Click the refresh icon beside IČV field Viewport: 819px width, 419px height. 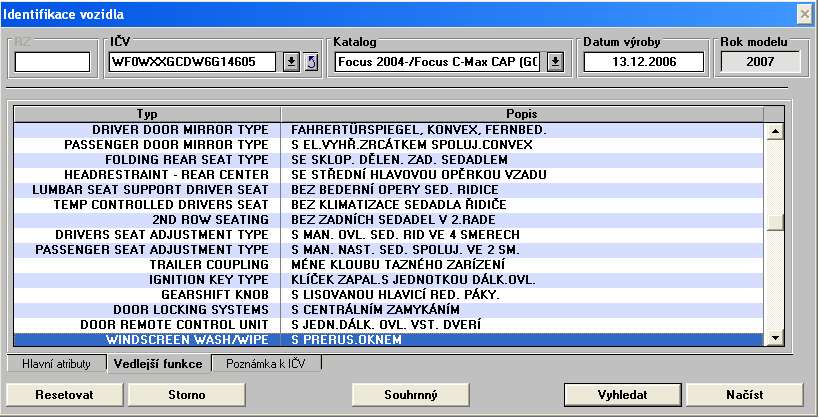click(x=310, y=62)
